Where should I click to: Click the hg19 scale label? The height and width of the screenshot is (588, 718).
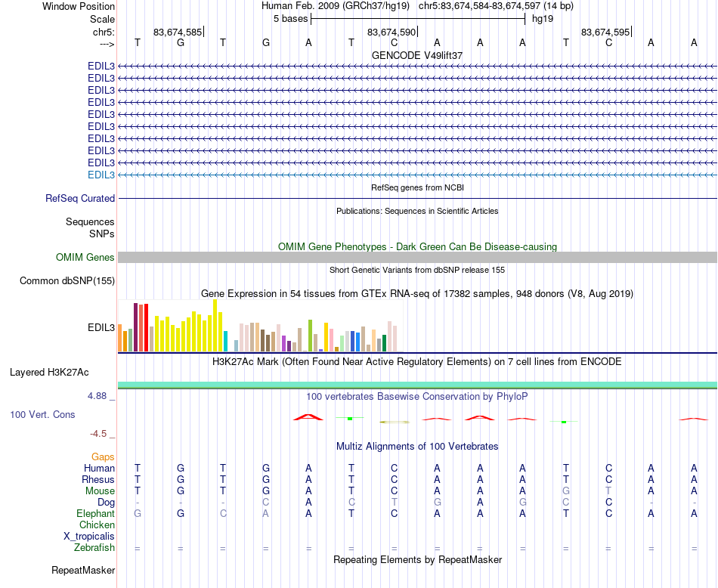pos(543,19)
